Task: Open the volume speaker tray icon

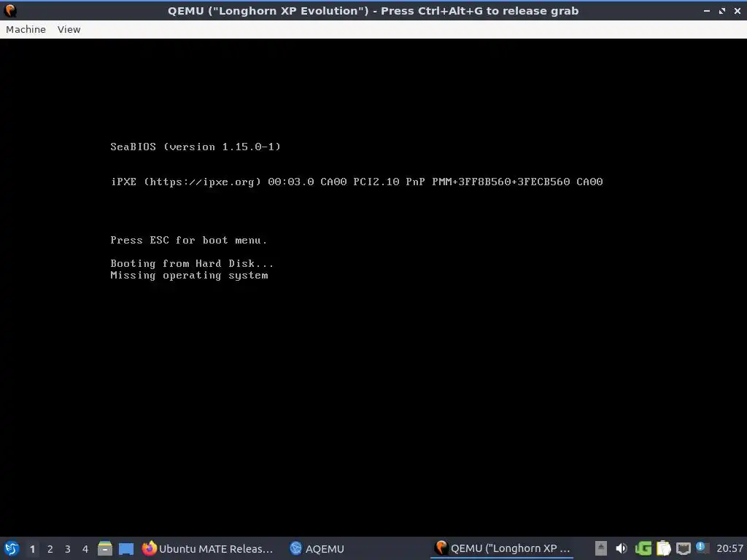Action: [622, 548]
